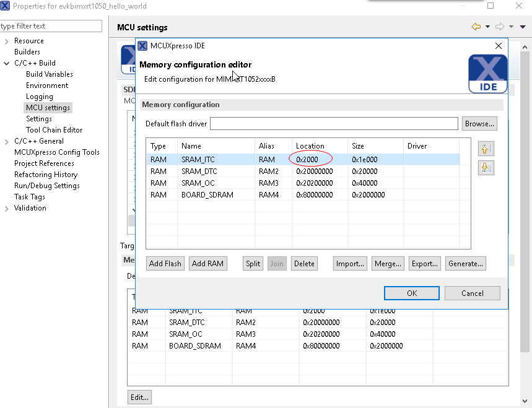The width and height of the screenshot is (532, 408).
Task: Click the forward arrow in MCU settings header
Action: click(x=500, y=27)
